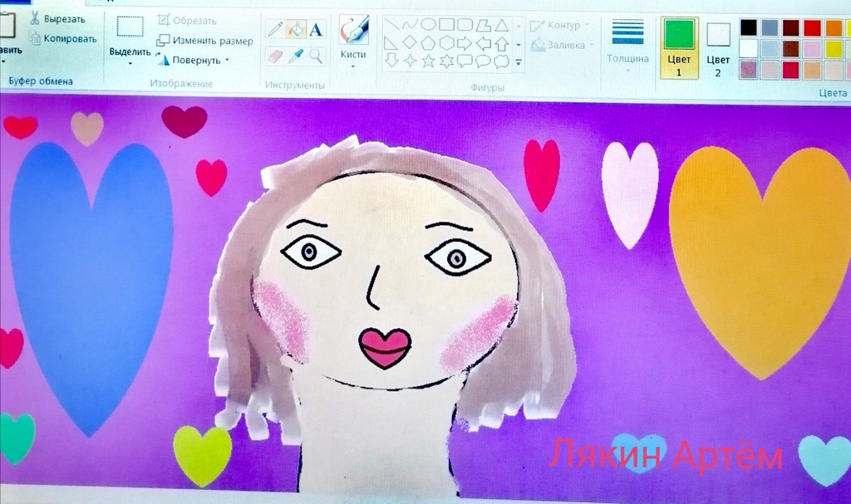Open the Повернуть rotate dropdown
The height and width of the screenshot is (504, 851).
click(196, 60)
